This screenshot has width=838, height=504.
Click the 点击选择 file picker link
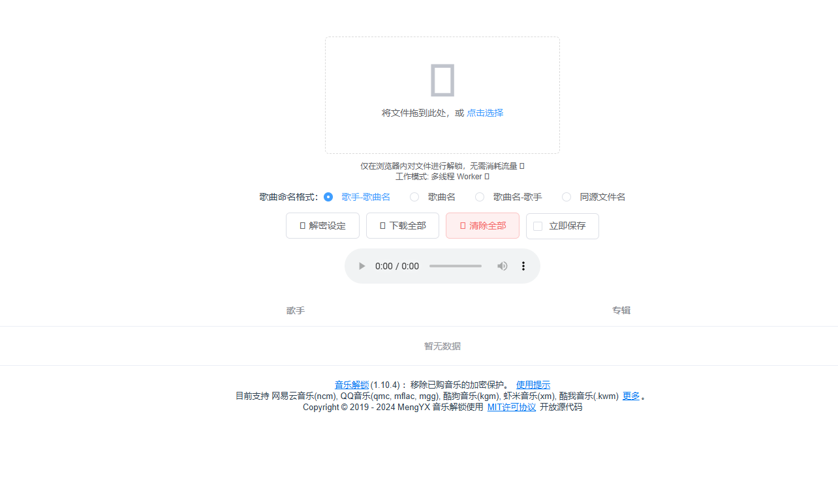pyautogui.click(x=485, y=112)
